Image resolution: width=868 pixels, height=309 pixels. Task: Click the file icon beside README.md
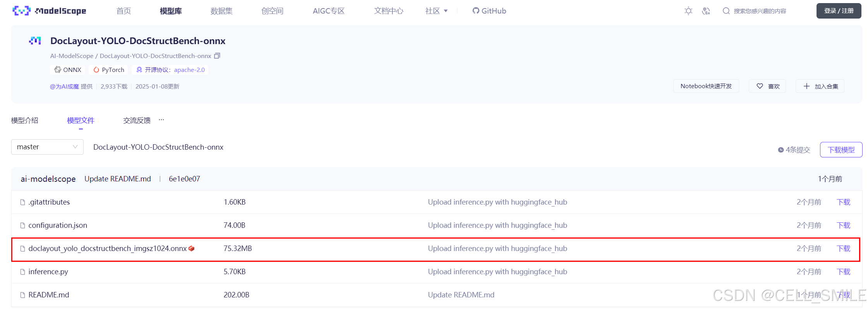point(22,295)
